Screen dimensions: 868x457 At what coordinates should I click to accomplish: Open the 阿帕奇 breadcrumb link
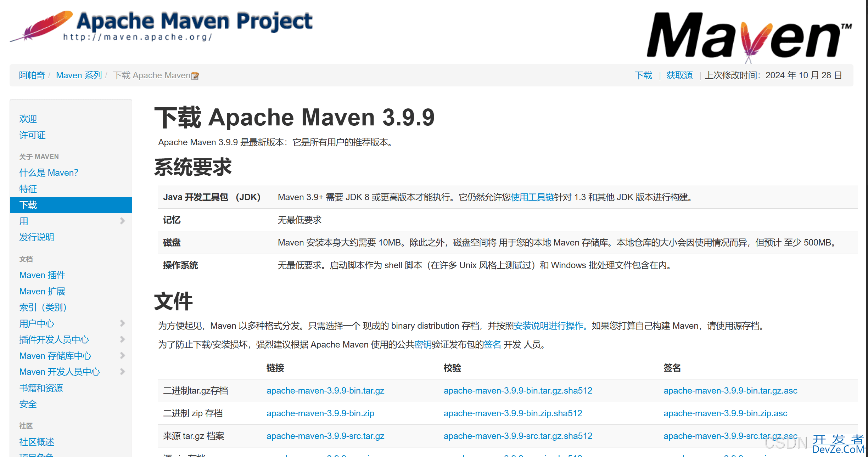coord(32,75)
